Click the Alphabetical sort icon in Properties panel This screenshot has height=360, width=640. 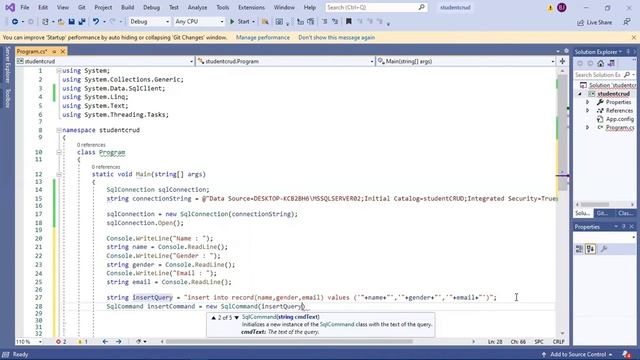click(x=591, y=249)
